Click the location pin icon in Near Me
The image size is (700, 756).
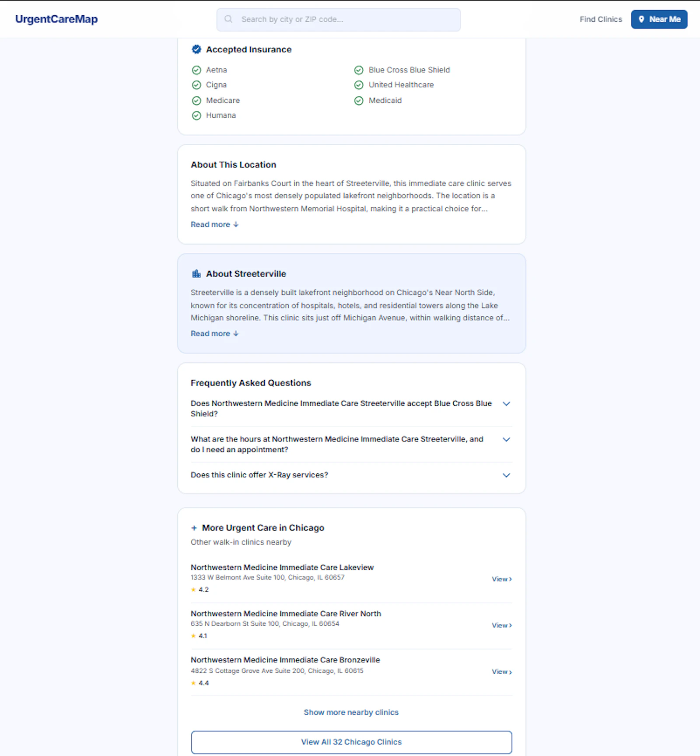[x=641, y=19]
